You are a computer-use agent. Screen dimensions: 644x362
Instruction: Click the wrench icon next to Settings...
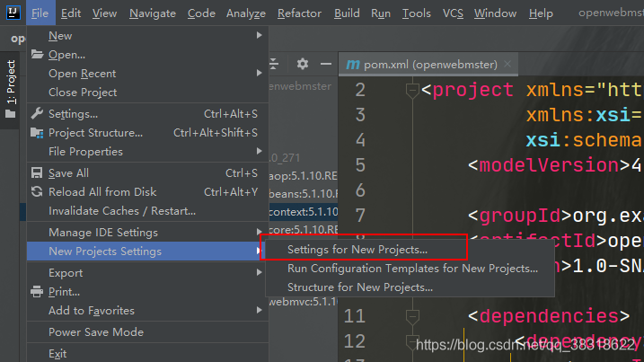[37, 113]
